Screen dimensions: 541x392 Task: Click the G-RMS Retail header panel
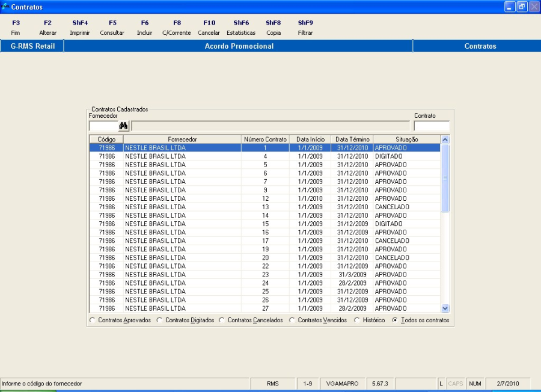tap(32, 46)
